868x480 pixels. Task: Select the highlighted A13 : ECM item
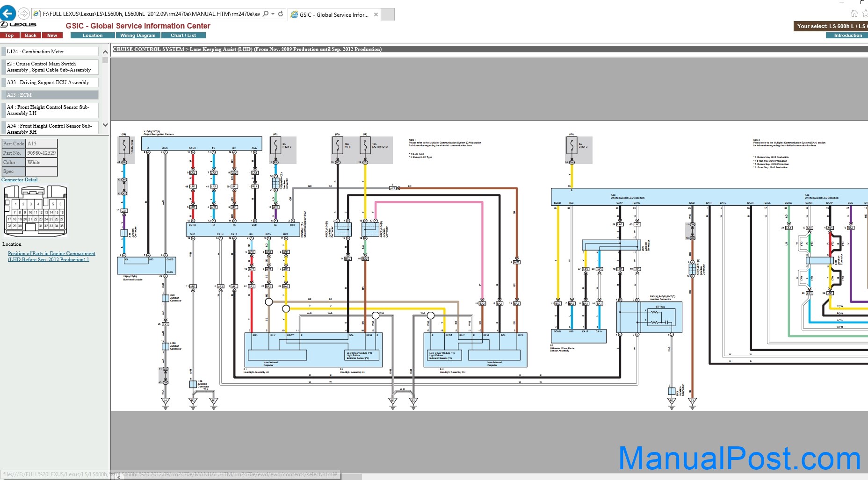[50, 95]
